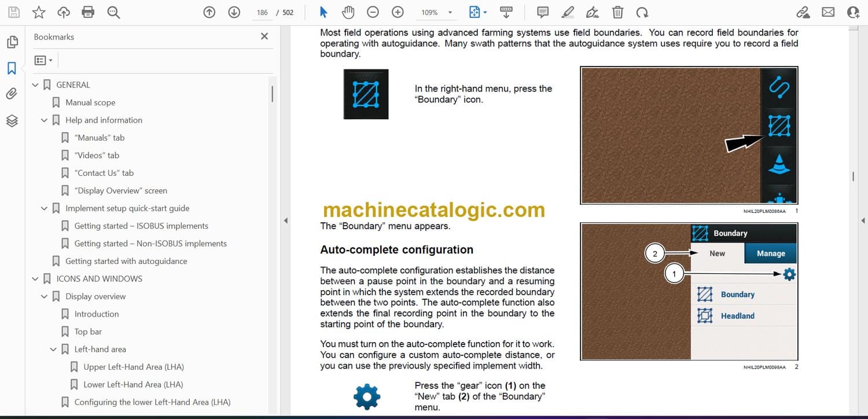868x419 pixels.
Task: Add a sticky note comment
Action: [x=542, y=12]
